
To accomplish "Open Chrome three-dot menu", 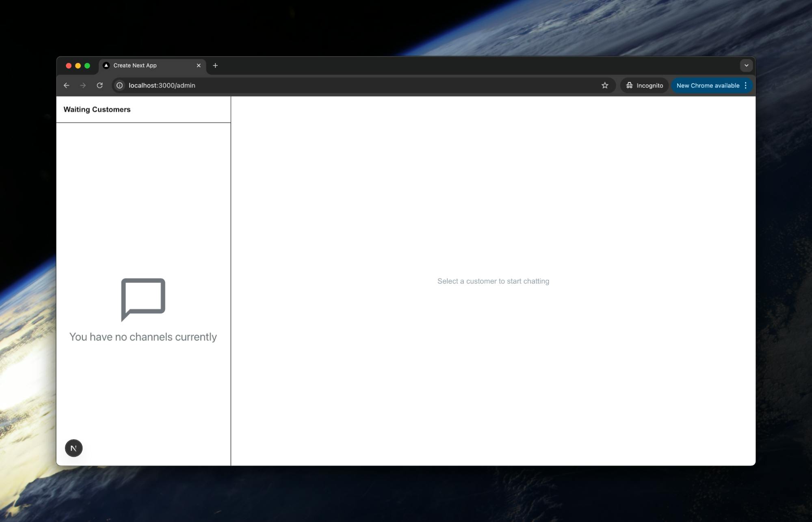I will [x=746, y=85].
